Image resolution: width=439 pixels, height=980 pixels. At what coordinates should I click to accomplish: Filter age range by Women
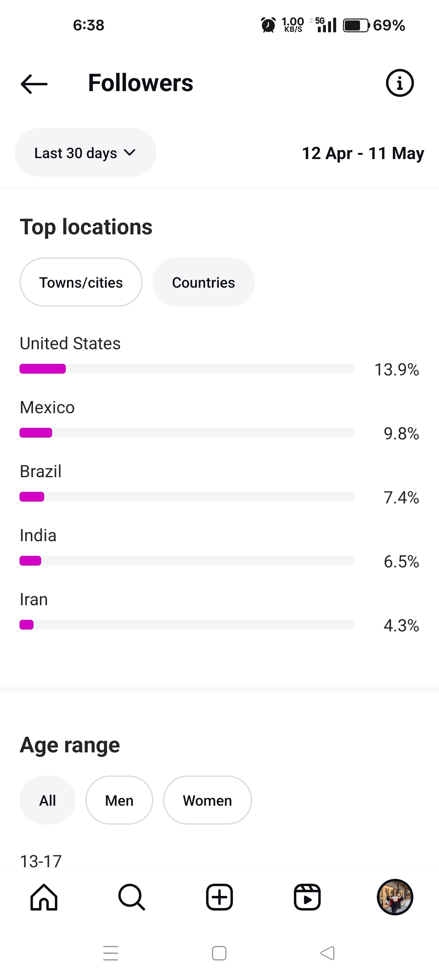pos(208,800)
